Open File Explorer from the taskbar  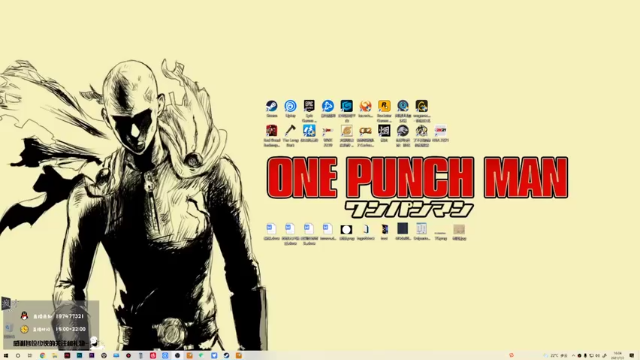coord(55,356)
